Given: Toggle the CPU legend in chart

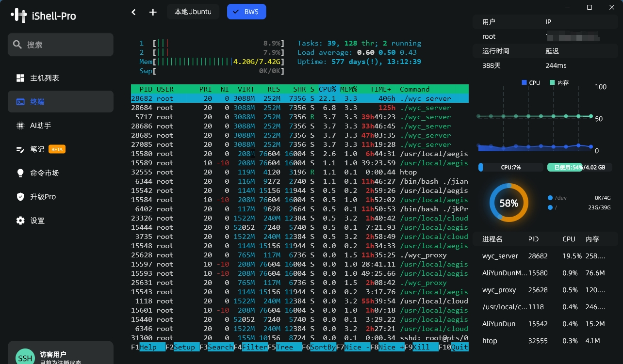Looking at the screenshot, I should (x=531, y=83).
